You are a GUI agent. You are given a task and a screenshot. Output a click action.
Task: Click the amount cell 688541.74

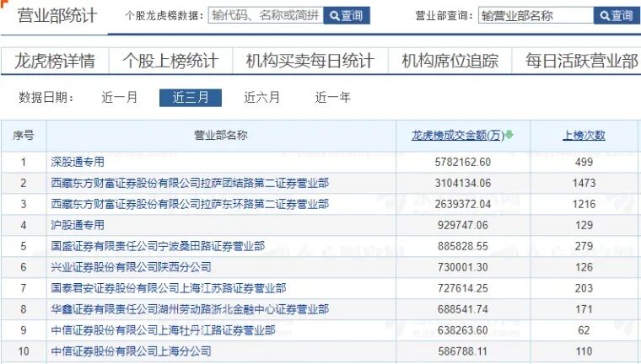pyautogui.click(x=463, y=309)
